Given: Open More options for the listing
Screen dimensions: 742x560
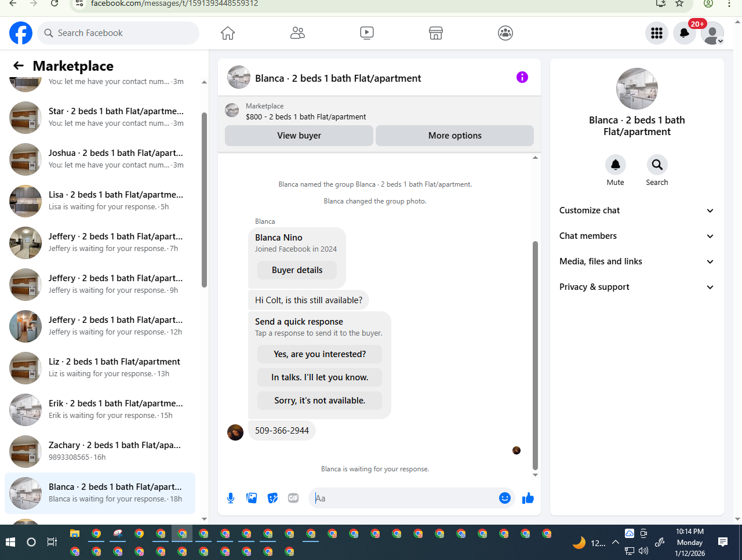Looking at the screenshot, I should [455, 136].
